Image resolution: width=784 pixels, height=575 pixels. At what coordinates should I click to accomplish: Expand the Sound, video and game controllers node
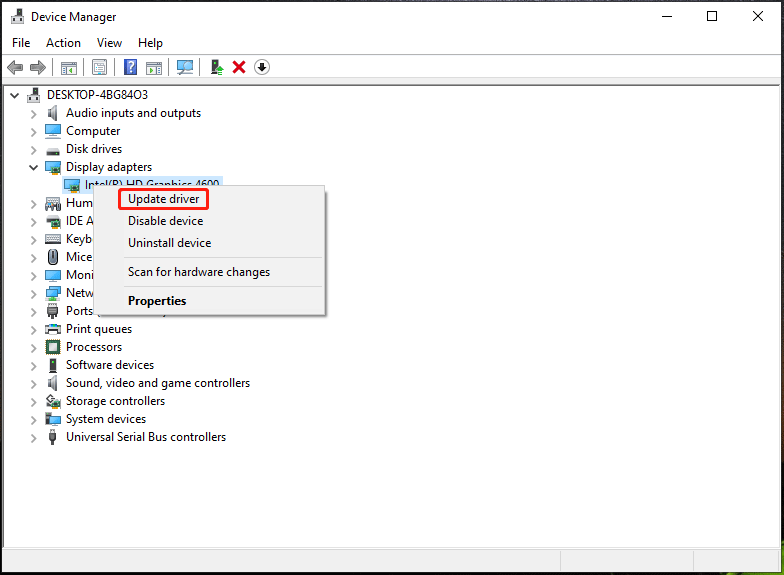[x=33, y=384]
